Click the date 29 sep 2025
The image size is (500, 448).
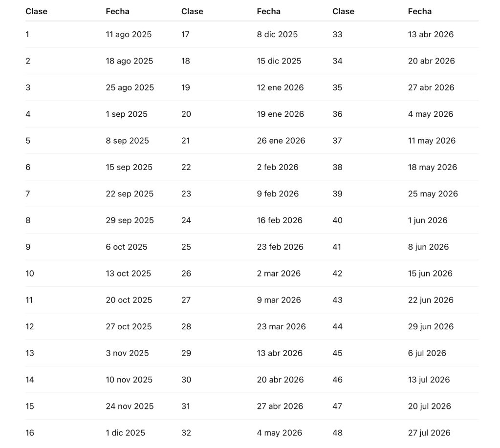pos(130,221)
